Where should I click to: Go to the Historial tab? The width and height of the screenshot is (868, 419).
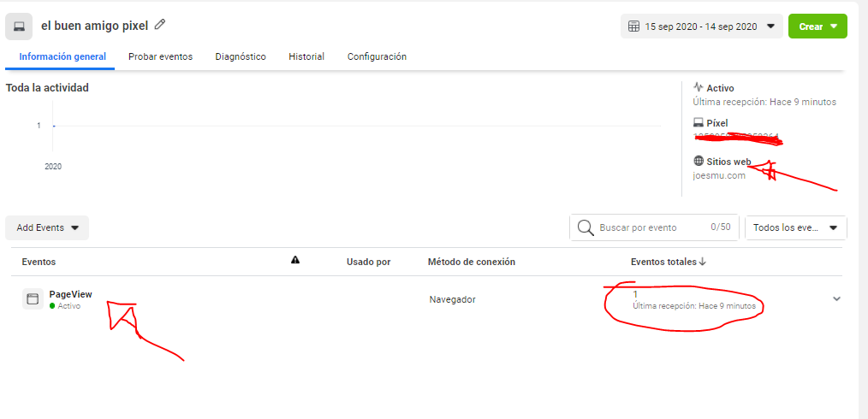tap(306, 56)
